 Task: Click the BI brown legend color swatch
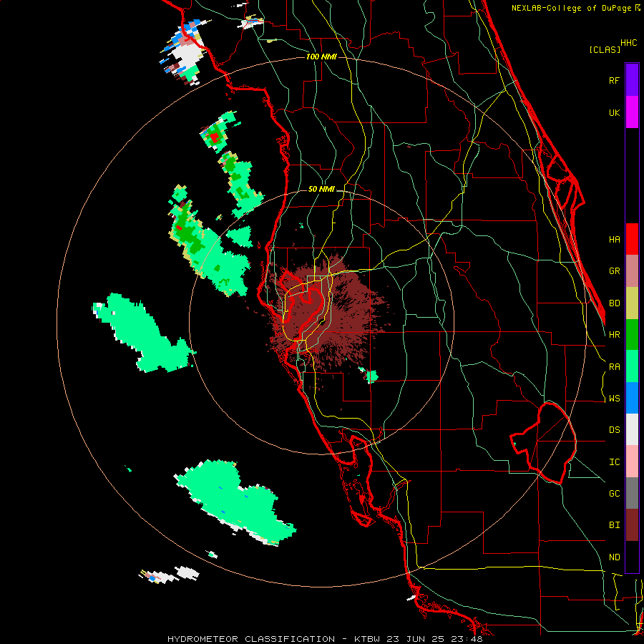(x=632, y=525)
